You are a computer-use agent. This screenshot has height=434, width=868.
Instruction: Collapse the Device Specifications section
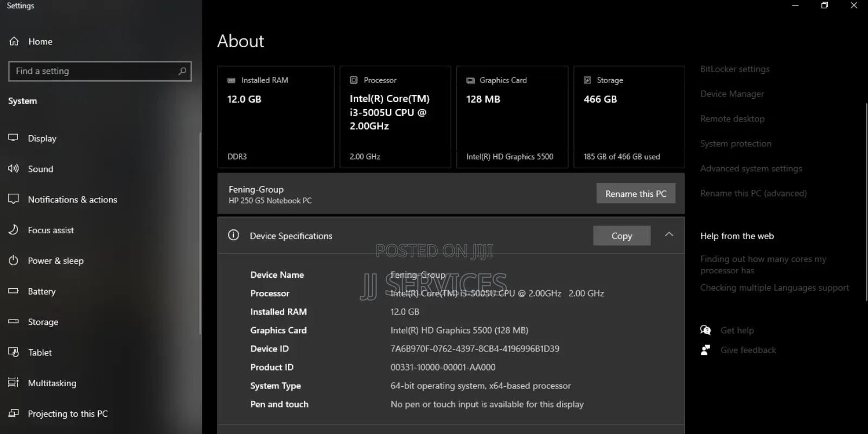tap(669, 234)
